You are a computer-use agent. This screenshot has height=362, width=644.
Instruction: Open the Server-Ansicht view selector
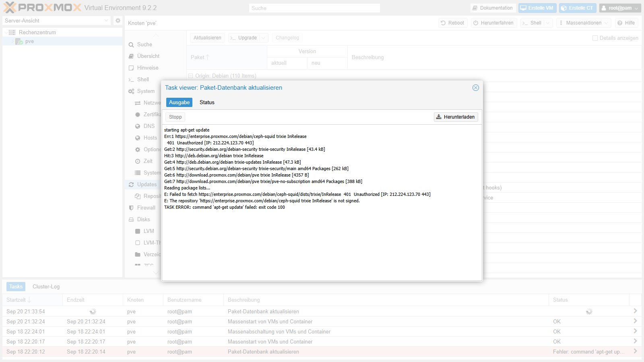56,21
